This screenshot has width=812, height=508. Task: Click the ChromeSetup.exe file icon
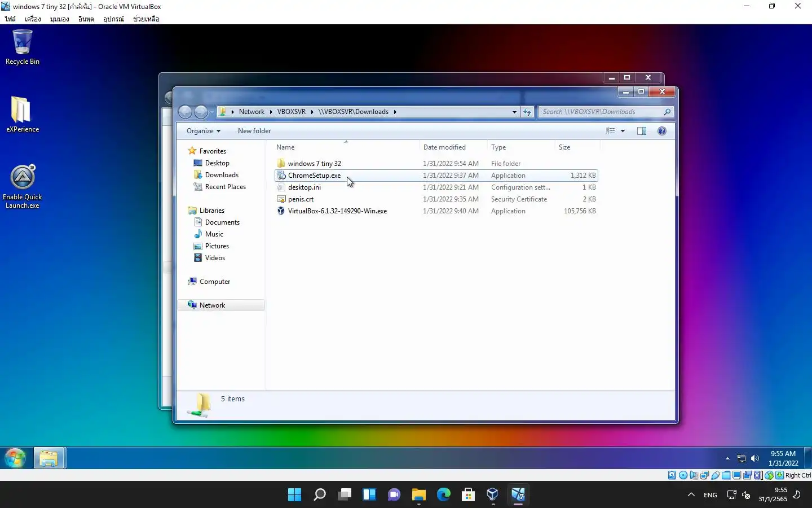click(x=281, y=176)
